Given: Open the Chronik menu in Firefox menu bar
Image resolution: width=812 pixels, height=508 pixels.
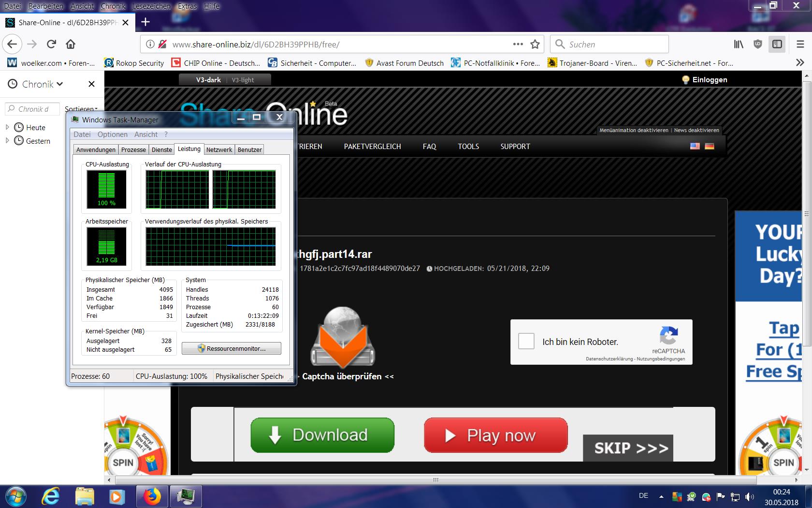Looking at the screenshot, I should (x=113, y=6).
